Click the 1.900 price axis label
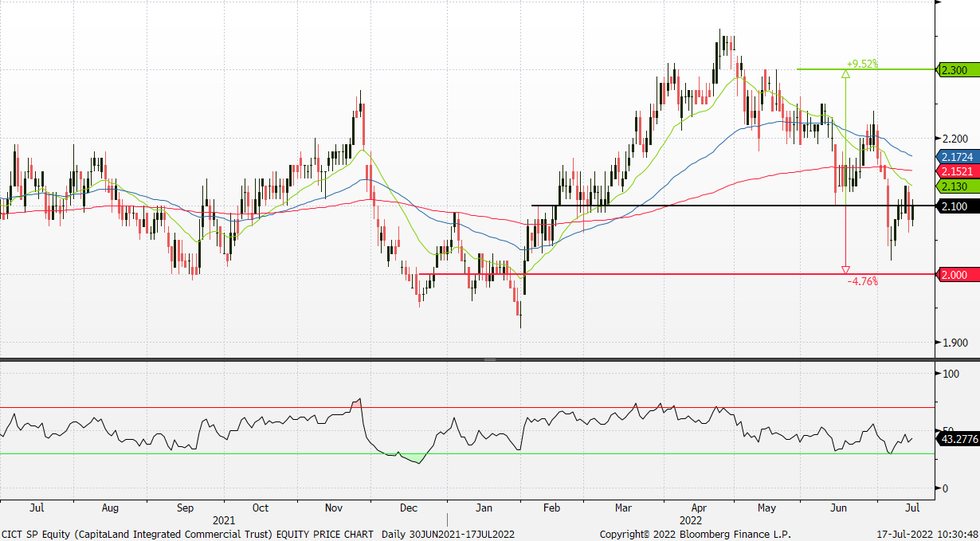The height and width of the screenshot is (541, 980). [x=954, y=343]
